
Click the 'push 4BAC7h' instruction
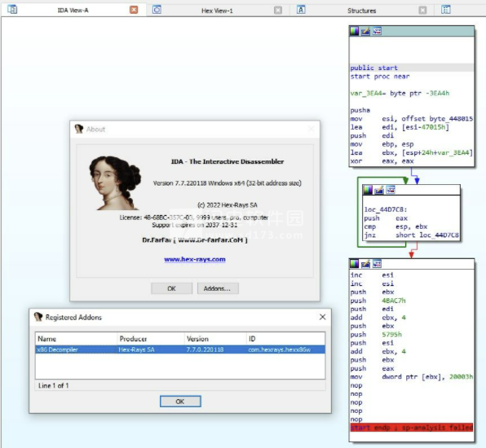[x=378, y=301]
